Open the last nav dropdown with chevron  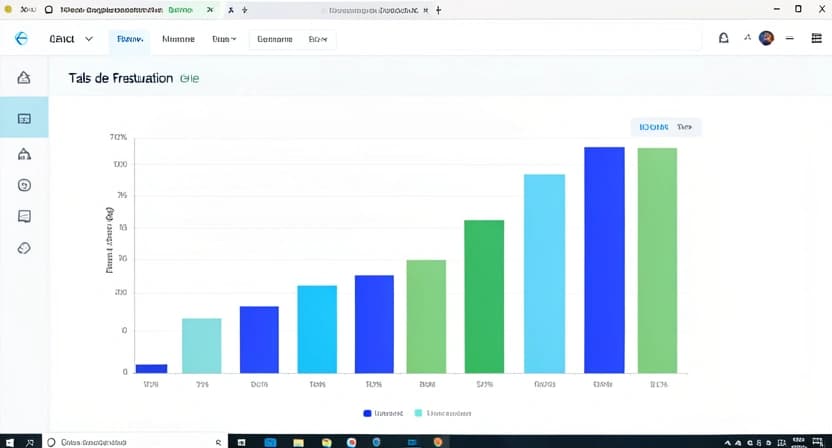pos(318,39)
